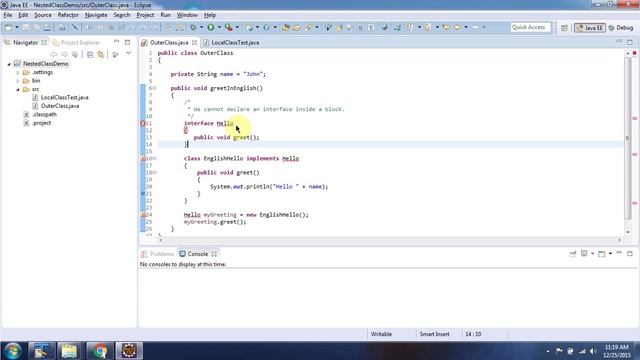
Task: Click the error marker on line 24
Action: pyautogui.click(x=143, y=215)
